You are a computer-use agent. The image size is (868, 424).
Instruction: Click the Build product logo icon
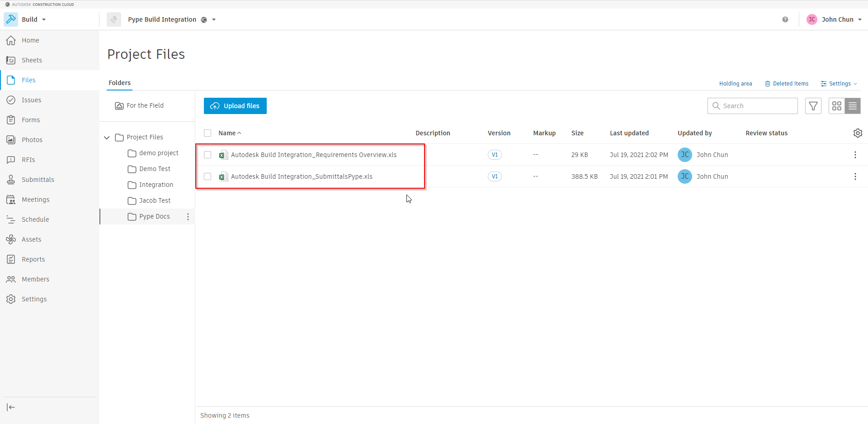tap(11, 19)
